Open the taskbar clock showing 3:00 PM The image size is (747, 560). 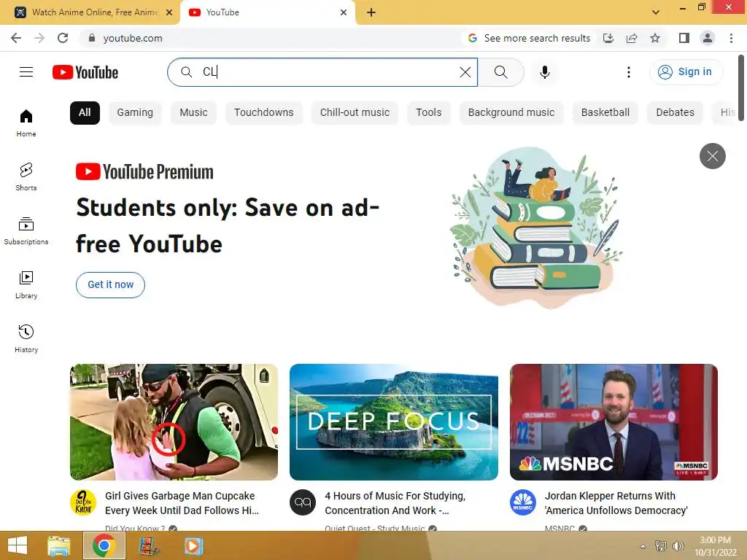click(x=715, y=546)
